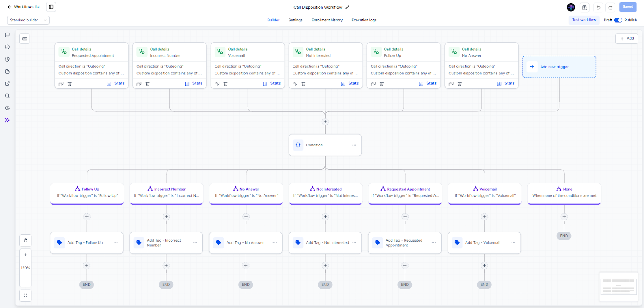This screenshot has width=644, height=308.
Task: Select the None branch
Action: (564, 194)
